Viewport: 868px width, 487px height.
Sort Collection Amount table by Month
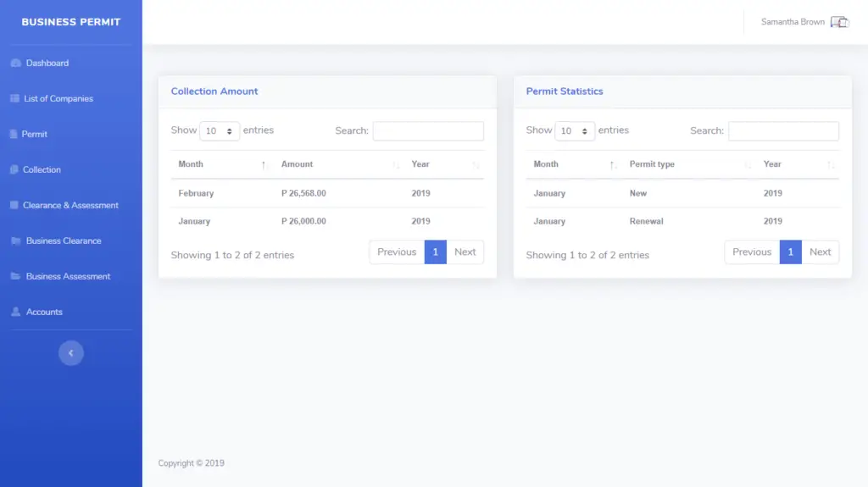(222, 164)
